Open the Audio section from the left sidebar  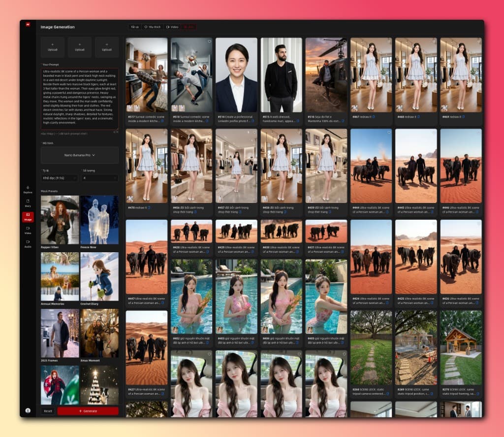point(28,241)
